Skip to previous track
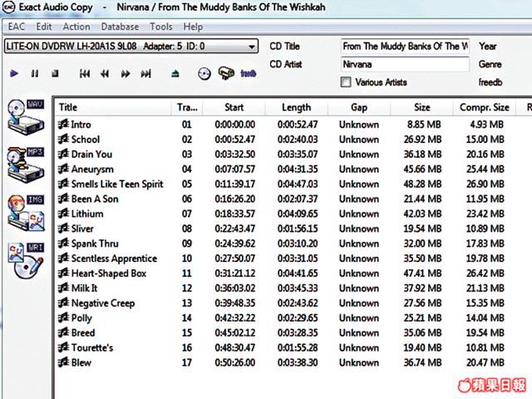Screen dimensions: 532x399 pyautogui.click(x=85, y=73)
